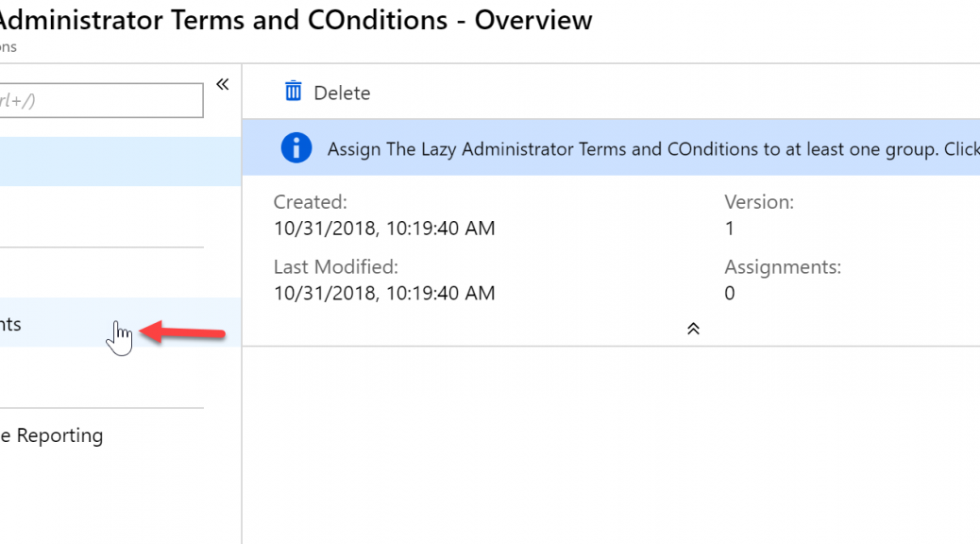The image size is (980, 544).
Task: Click the Last Modified: field label
Action: tap(335, 267)
